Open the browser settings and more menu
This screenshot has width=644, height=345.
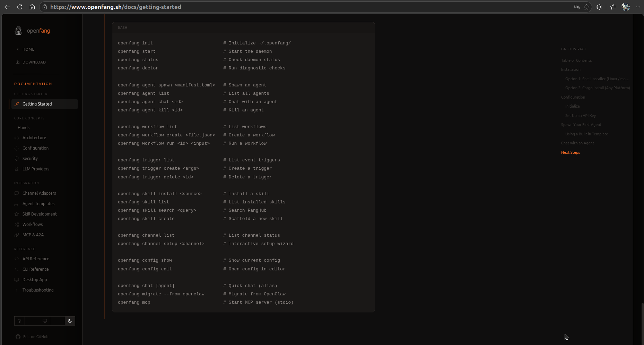(638, 7)
